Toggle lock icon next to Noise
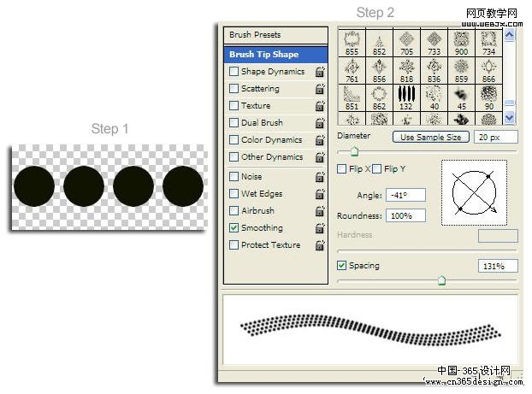The height and width of the screenshot is (394, 532). tap(320, 177)
